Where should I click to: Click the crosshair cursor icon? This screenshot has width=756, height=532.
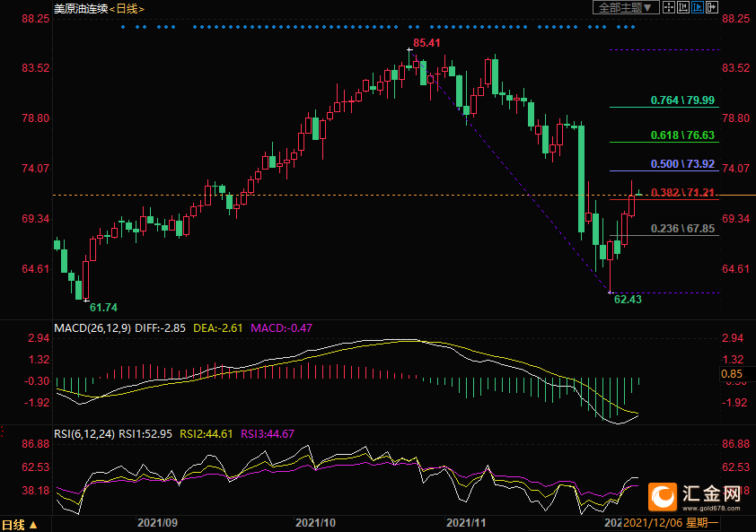pyautogui.click(x=669, y=7)
